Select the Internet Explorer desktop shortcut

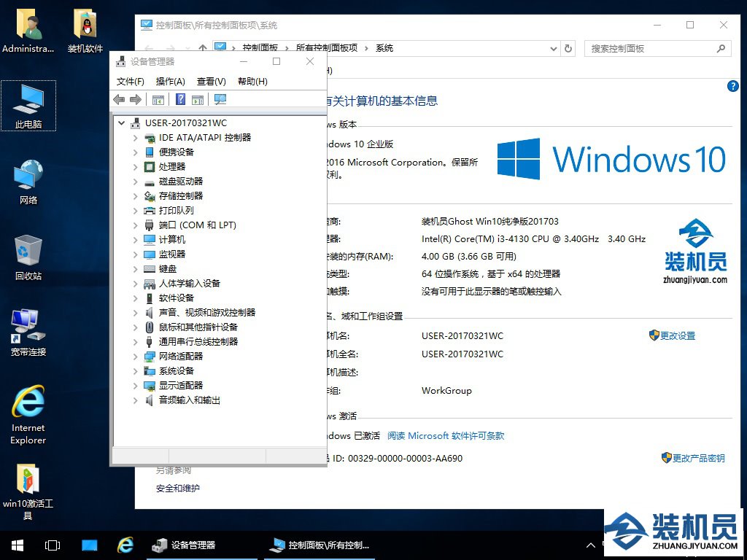[x=28, y=413]
